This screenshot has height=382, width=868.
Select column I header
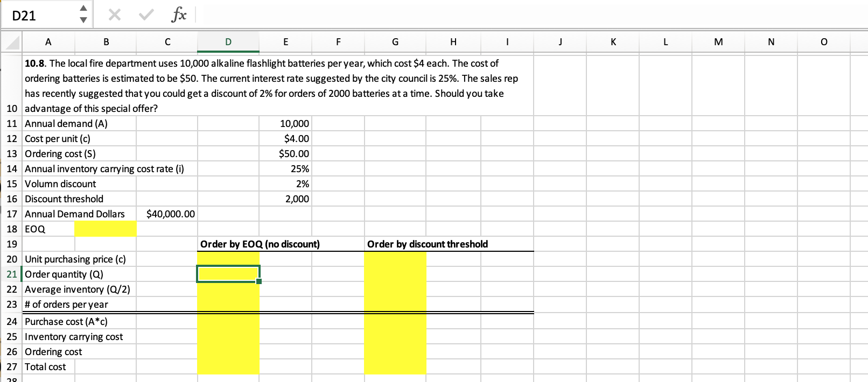pos(507,42)
